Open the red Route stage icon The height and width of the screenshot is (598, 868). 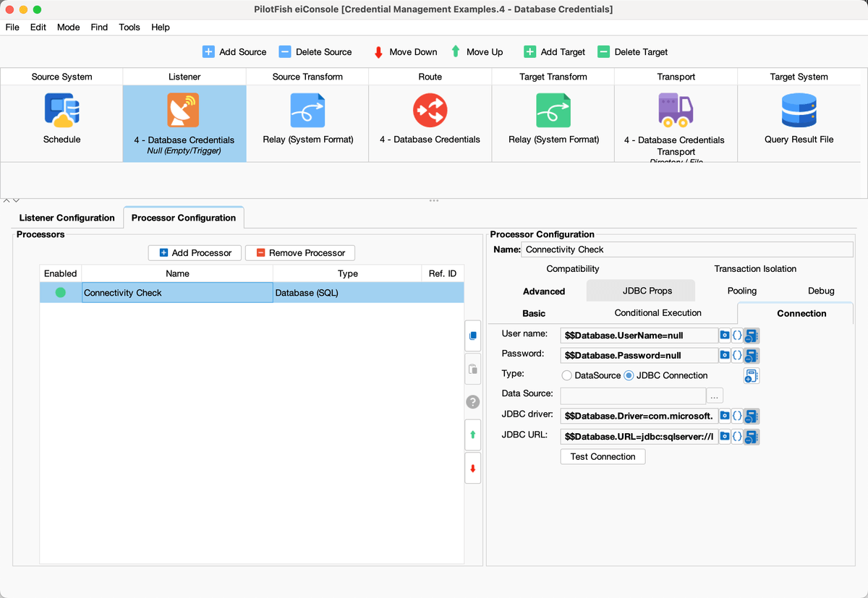[x=430, y=111]
